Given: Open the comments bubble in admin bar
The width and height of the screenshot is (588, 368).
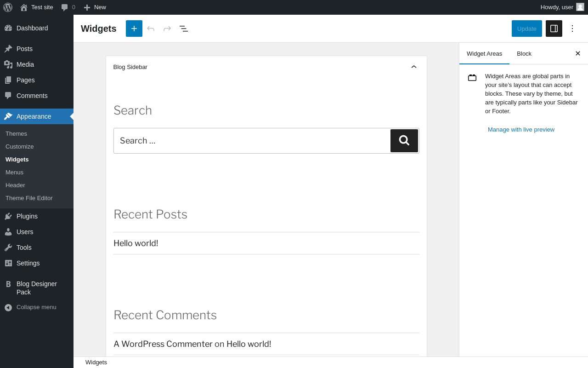Looking at the screenshot, I should point(68,7).
